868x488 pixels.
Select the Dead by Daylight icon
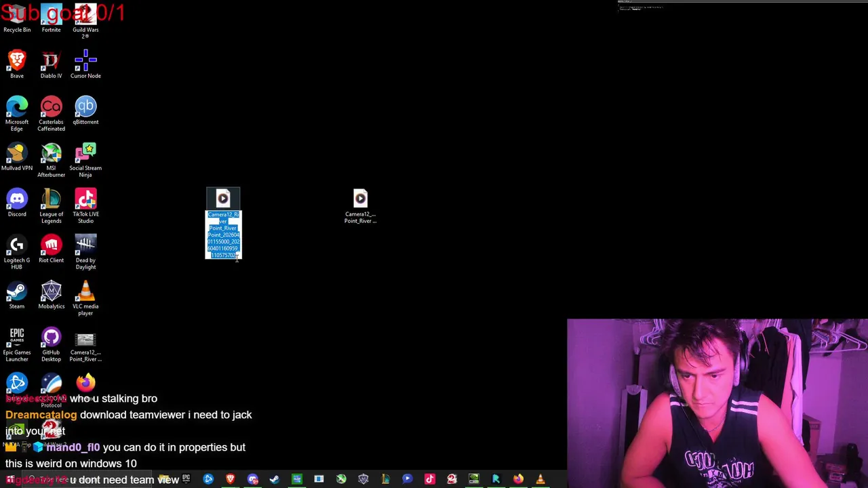85,251
